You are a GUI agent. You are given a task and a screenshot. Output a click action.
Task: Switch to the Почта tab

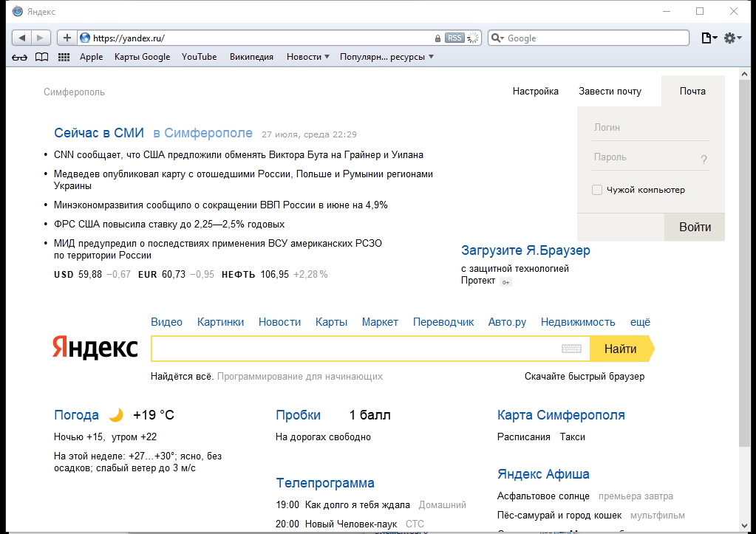693,91
